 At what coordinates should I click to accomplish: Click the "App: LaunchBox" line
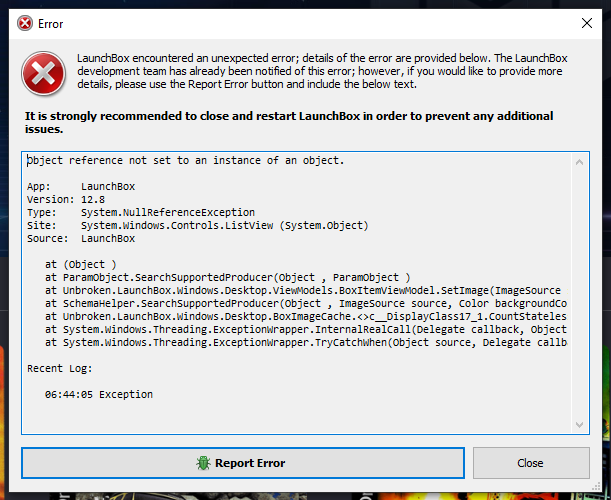(80, 186)
